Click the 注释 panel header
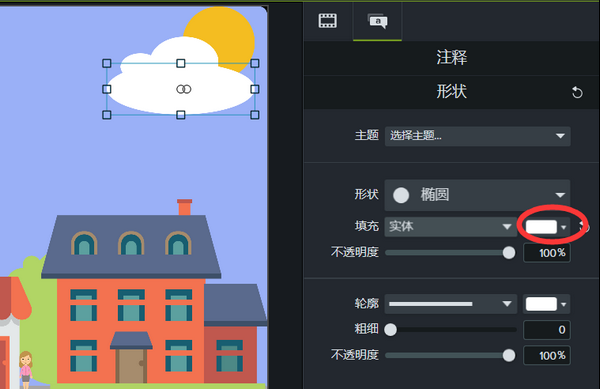 tap(452, 58)
